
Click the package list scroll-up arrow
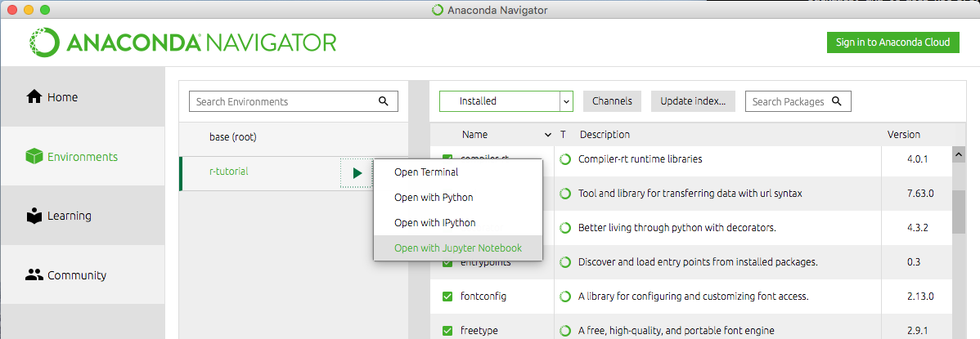tap(957, 154)
